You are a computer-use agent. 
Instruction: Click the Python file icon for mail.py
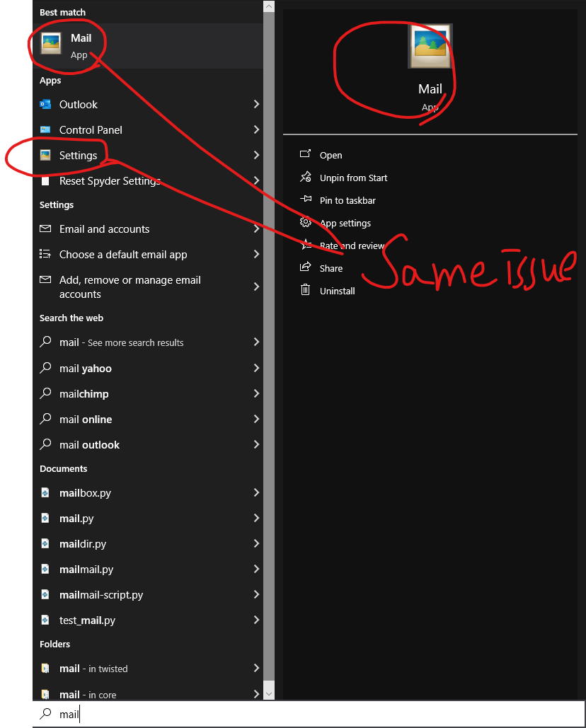(45, 518)
